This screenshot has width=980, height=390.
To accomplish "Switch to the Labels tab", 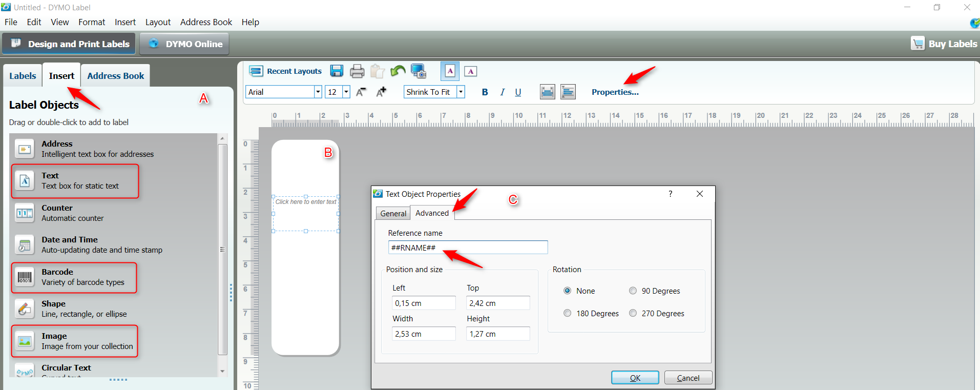I will [23, 76].
